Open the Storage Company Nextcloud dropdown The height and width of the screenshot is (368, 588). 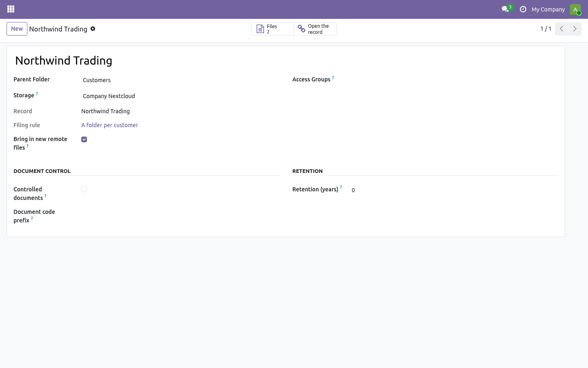(x=180, y=96)
